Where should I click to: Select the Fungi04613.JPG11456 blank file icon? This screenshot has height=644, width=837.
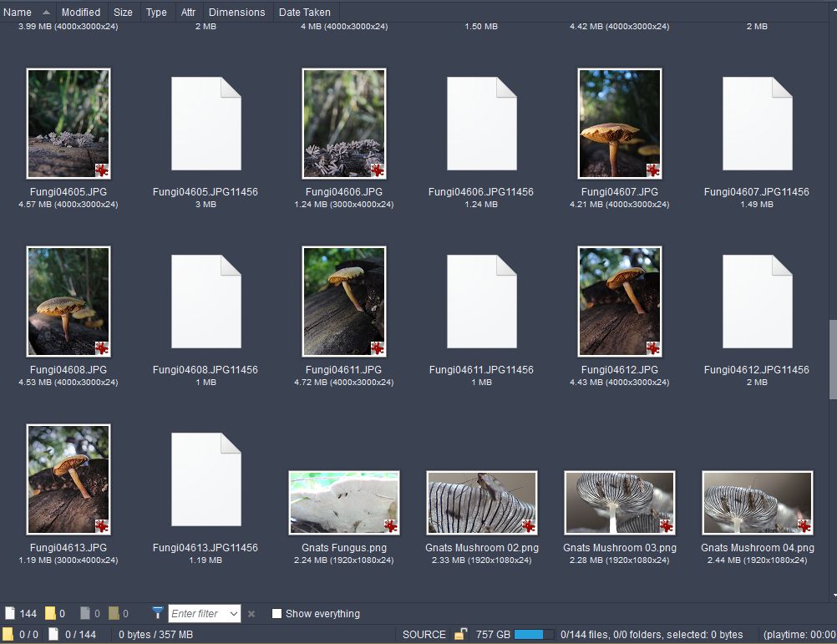(206, 479)
